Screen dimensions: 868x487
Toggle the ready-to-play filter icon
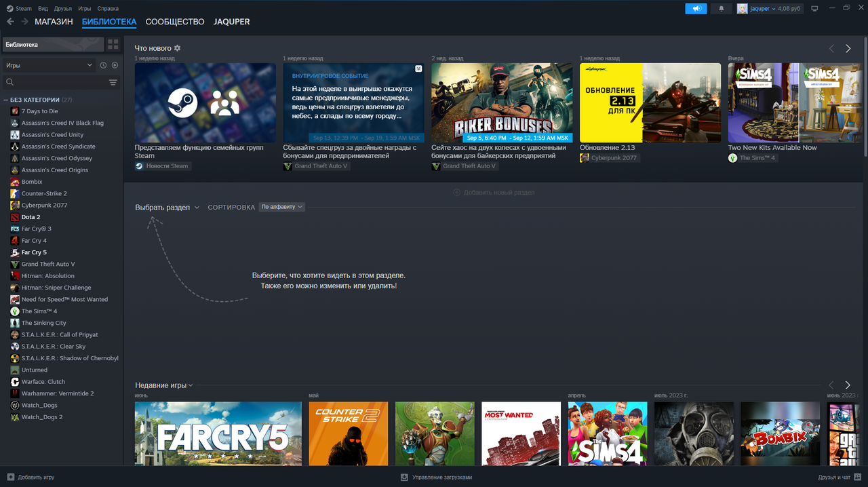click(115, 65)
